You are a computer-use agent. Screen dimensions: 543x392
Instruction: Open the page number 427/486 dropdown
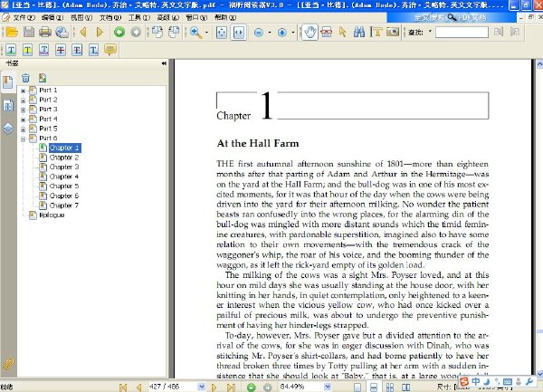[201, 387]
